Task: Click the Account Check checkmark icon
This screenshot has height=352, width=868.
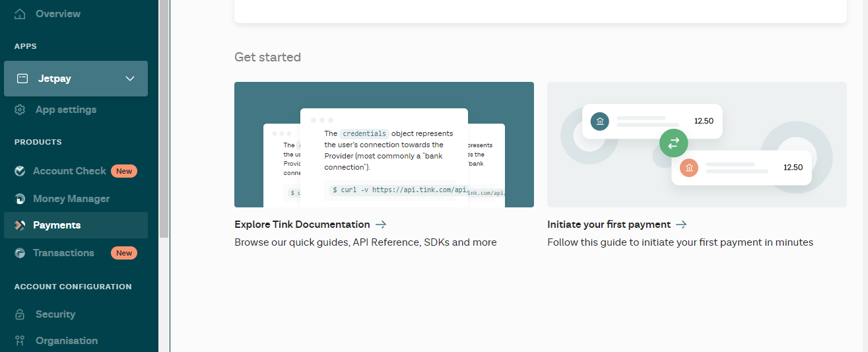Action: [20, 171]
